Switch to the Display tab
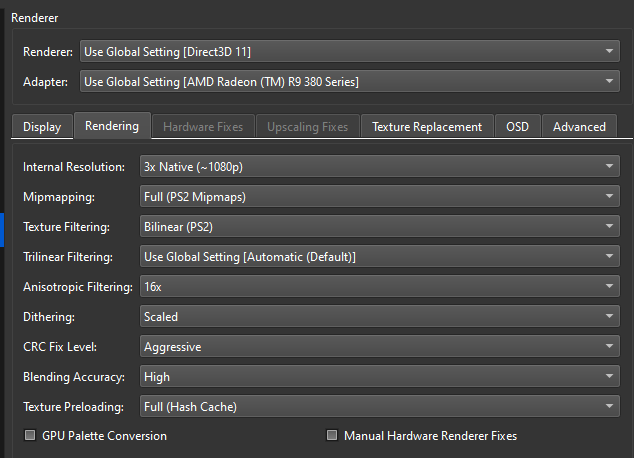This screenshot has height=458, width=634. pos(42,127)
